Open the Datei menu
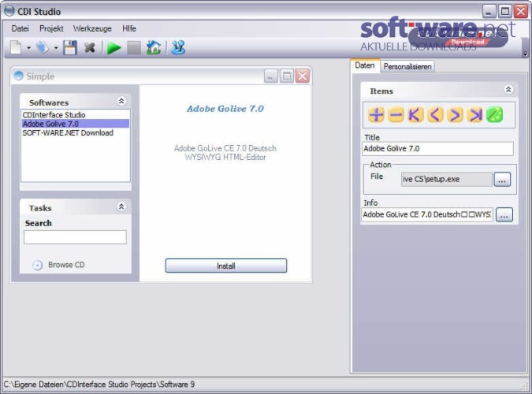 click(20, 28)
